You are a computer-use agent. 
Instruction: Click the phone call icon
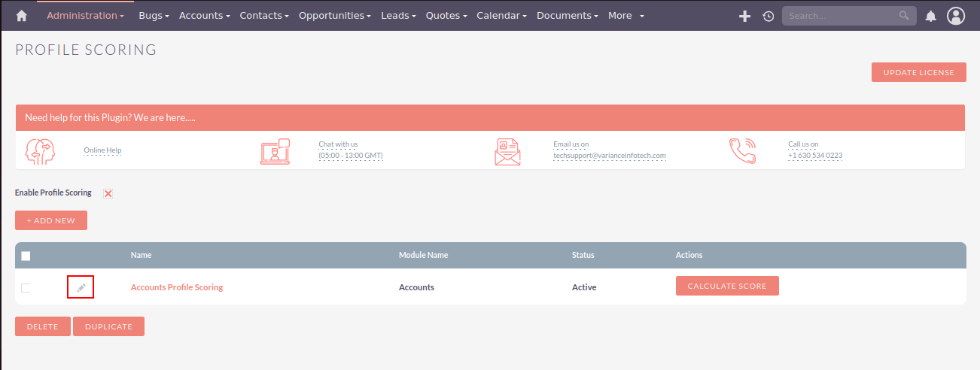742,150
